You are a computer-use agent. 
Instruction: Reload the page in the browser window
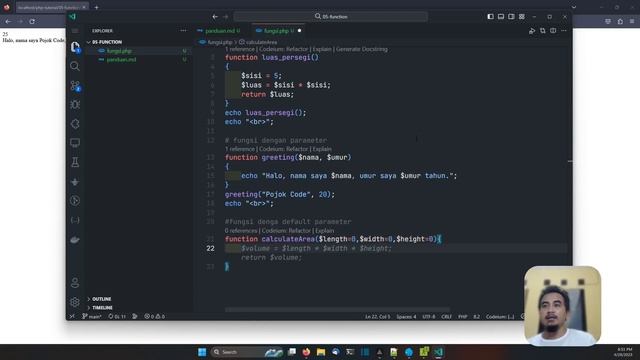tap(32, 21)
